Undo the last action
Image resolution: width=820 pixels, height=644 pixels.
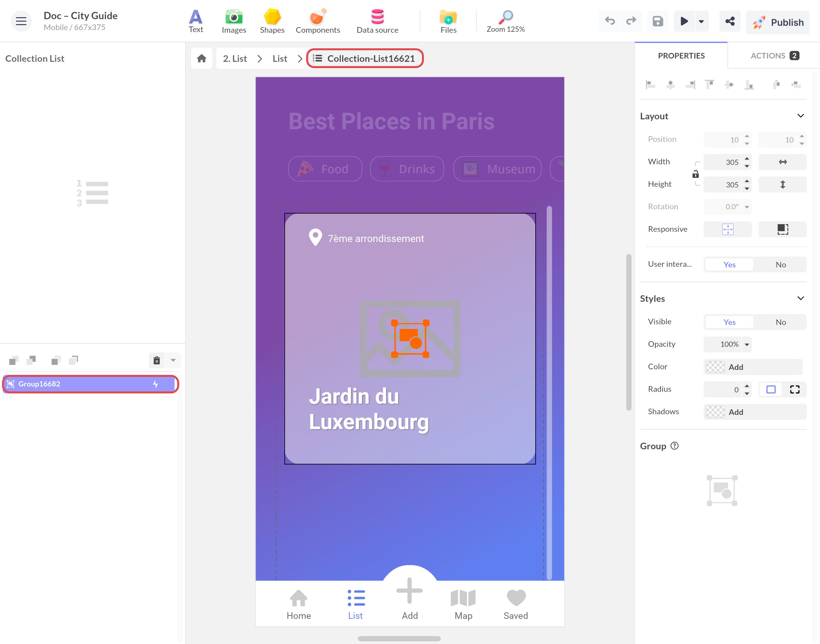(x=610, y=21)
